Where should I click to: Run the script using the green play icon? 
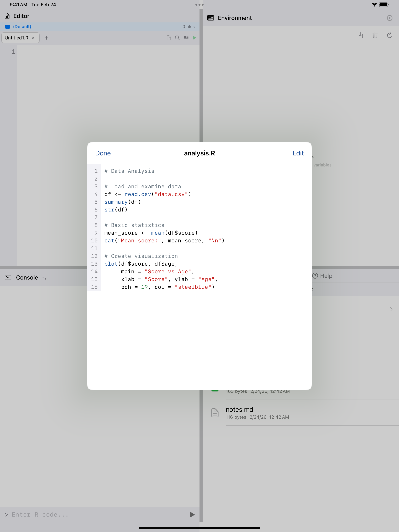click(x=194, y=38)
